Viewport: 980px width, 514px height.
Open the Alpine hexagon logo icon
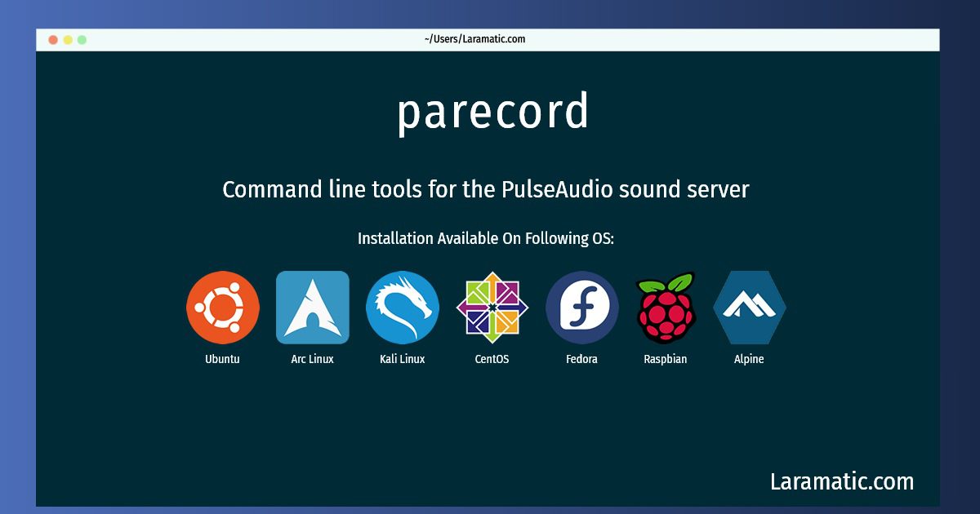[750, 308]
